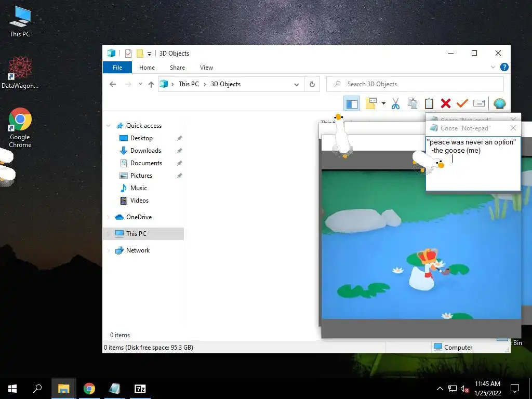Click the rename label icon in toolbar
The height and width of the screenshot is (399, 532).
click(478, 103)
